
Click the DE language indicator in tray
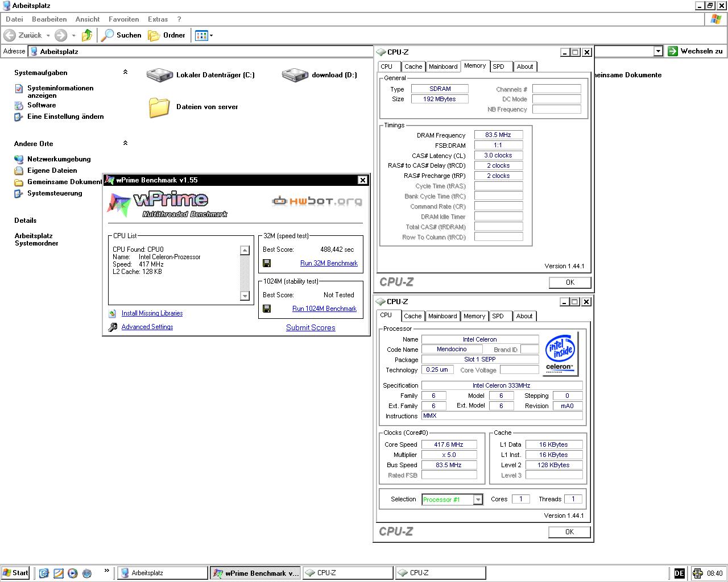click(679, 573)
